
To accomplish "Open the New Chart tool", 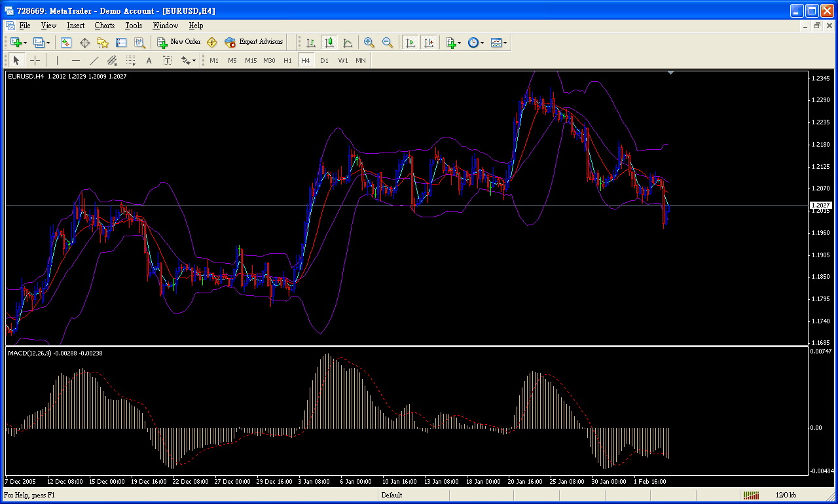I will tap(15, 43).
